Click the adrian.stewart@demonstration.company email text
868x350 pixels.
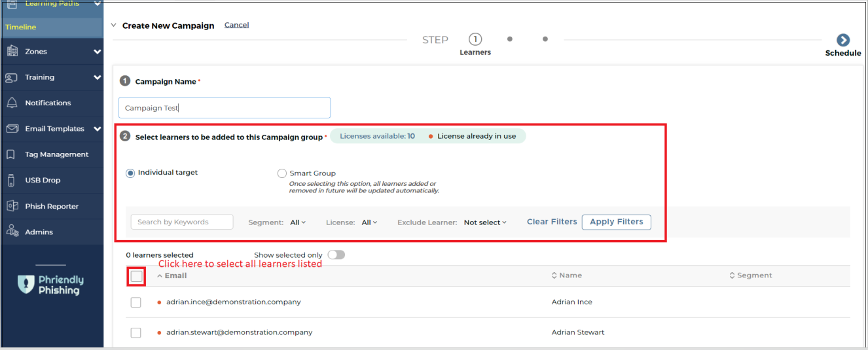click(239, 332)
